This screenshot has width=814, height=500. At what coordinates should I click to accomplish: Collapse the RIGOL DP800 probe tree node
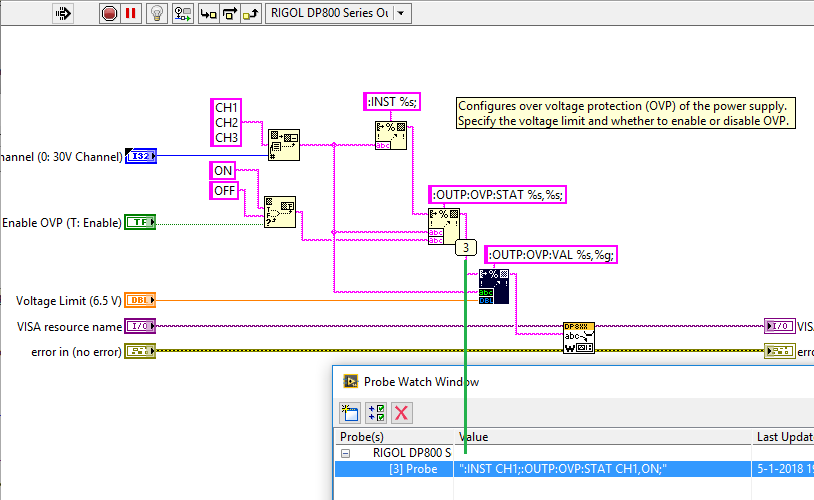pos(347,453)
